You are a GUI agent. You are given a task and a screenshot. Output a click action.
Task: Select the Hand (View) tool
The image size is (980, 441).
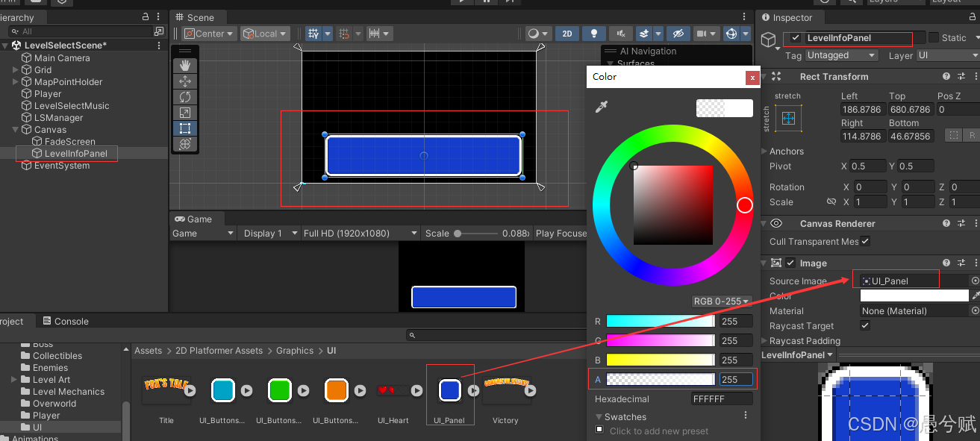pyautogui.click(x=185, y=66)
